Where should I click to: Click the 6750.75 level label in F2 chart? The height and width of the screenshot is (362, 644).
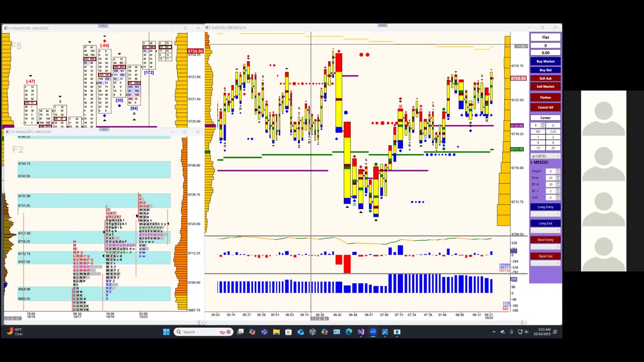tap(24, 164)
